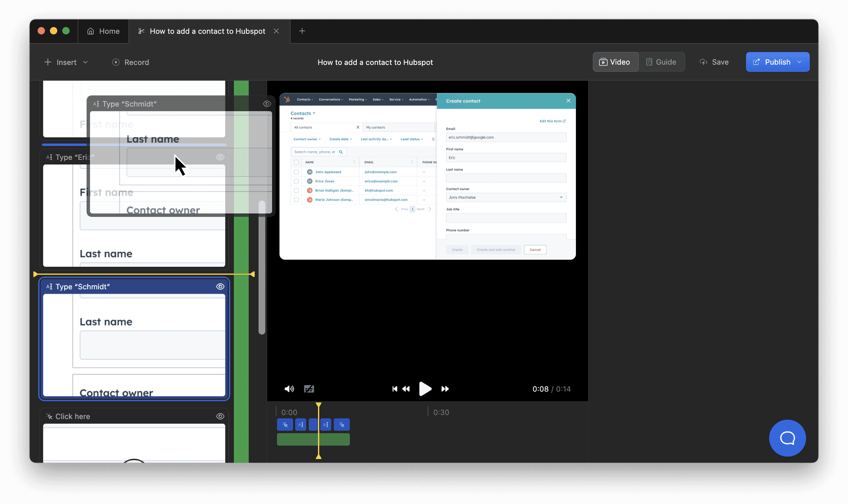848x504 pixels.
Task: Select the leftmost click clip in timeline
Action: coord(285,424)
